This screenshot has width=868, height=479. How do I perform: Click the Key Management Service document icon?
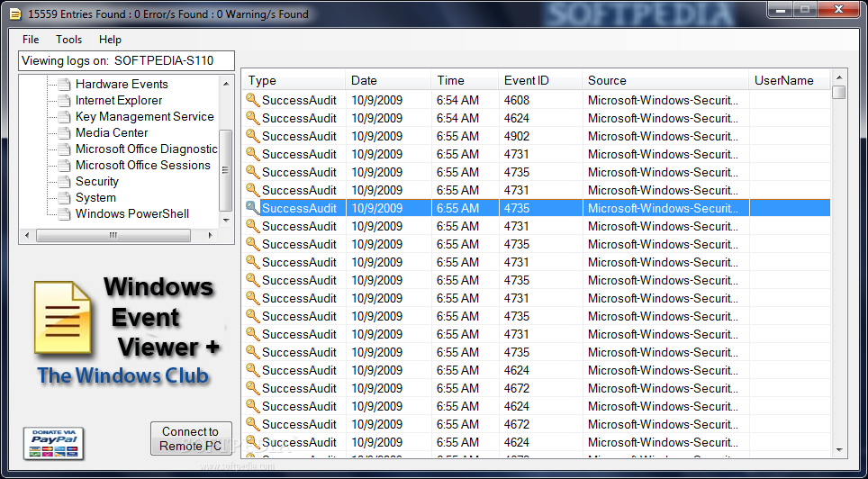tap(65, 117)
